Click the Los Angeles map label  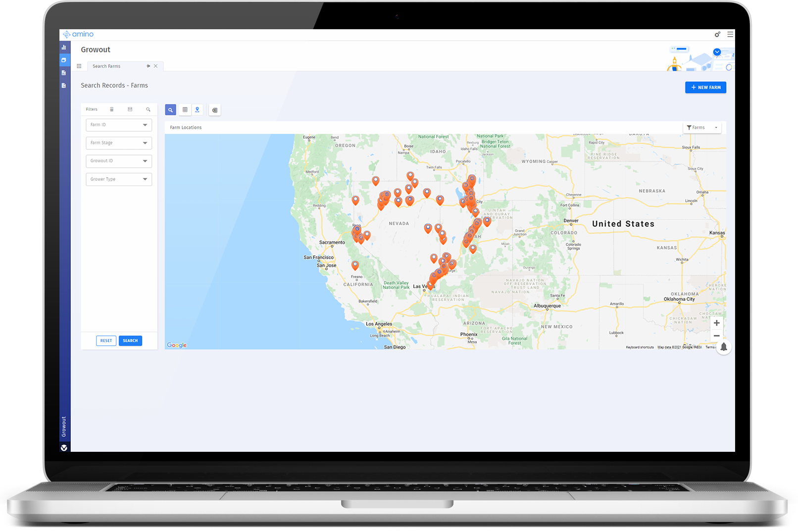point(379,324)
